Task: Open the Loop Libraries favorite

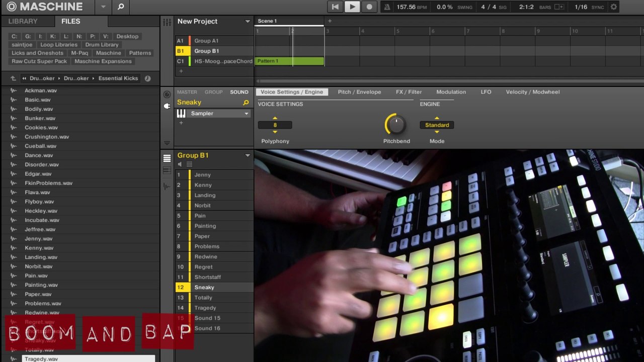Action: [x=59, y=45]
